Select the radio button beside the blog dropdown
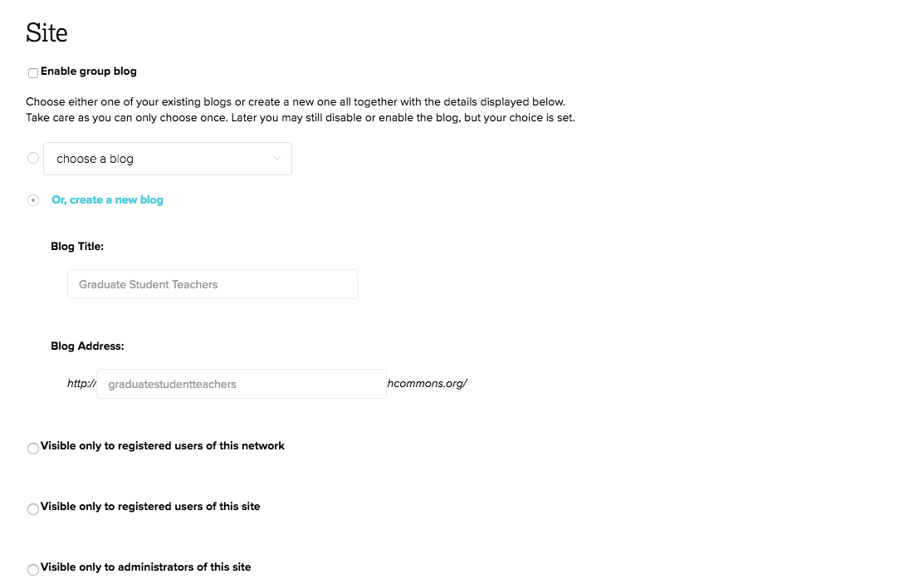Image resolution: width=924 pixels, height=584 pixels. pos(33,158)
